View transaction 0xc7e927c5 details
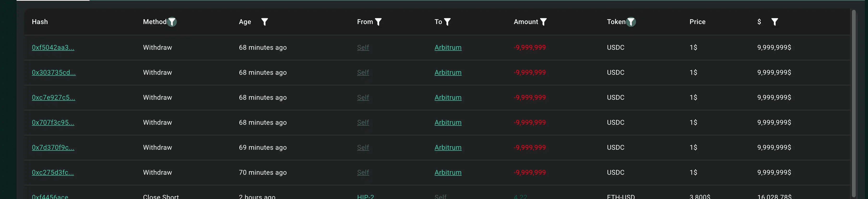Image resolution: width=868 pixels, height=199 pixels. point(53,98)
